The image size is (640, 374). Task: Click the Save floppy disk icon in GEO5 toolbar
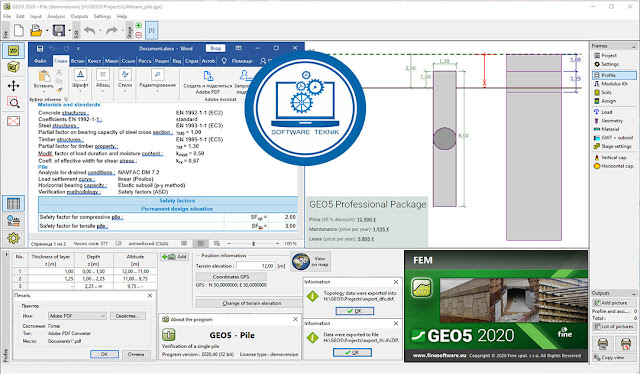(59, 31)
